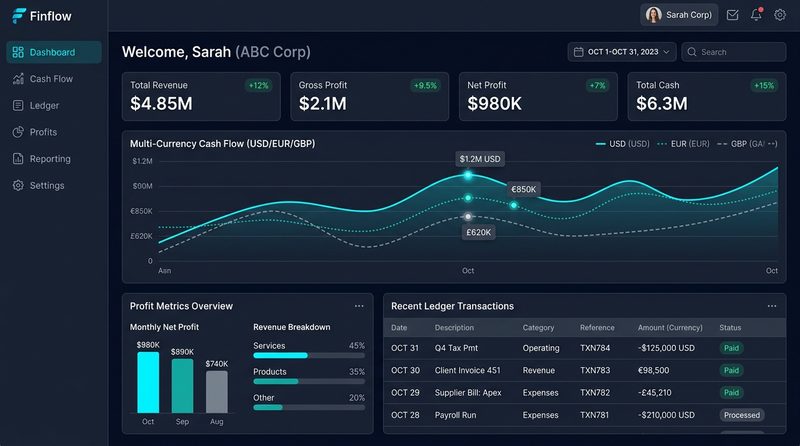
Task: Open Recent Ledger Transactions more options
Action: click(x=772, y=306)
